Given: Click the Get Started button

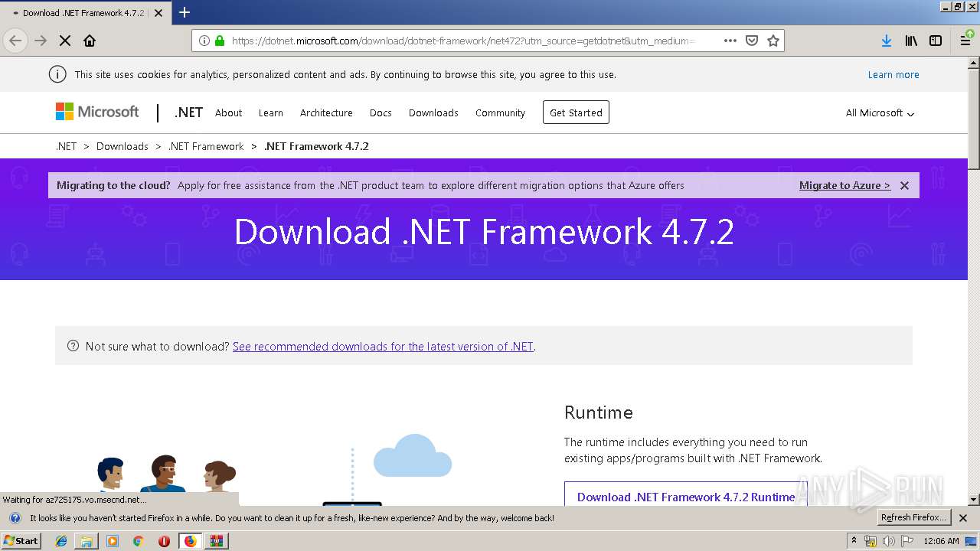Looking at the screenshot, I should 576,112.
